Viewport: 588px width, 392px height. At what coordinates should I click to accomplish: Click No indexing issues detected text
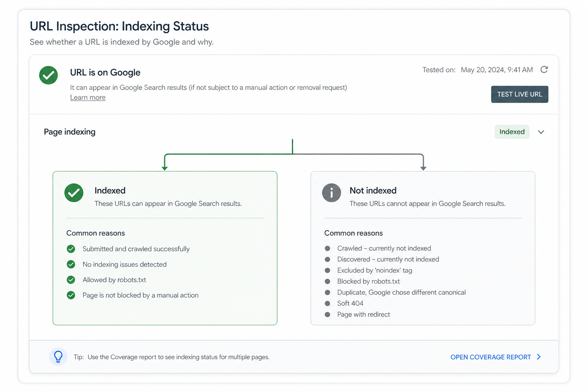(x=124, y=265)
